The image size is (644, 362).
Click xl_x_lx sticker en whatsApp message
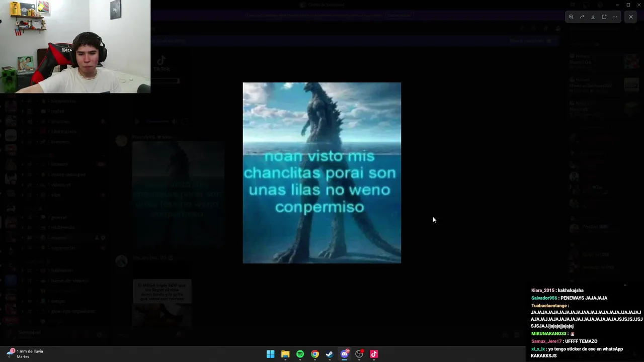[x=577, y=352]
